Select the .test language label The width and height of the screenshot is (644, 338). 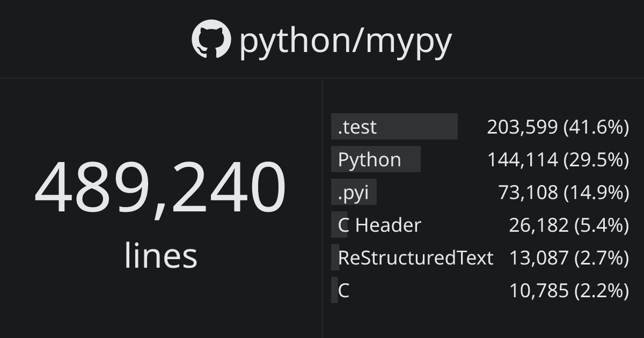[357, 127]
